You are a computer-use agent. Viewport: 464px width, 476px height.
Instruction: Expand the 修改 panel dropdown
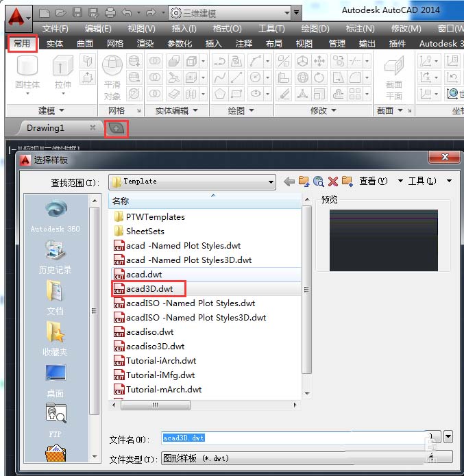point(323,110)
